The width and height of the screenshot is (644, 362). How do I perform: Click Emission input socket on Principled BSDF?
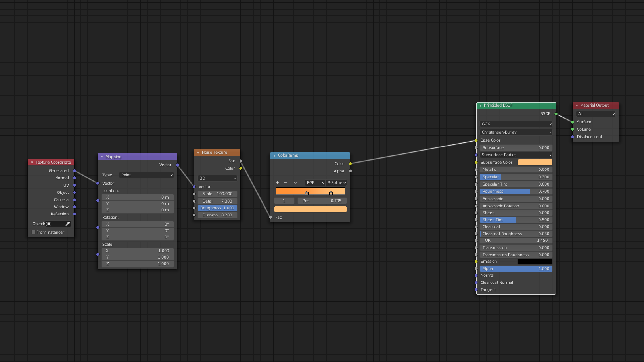[476, 262]
